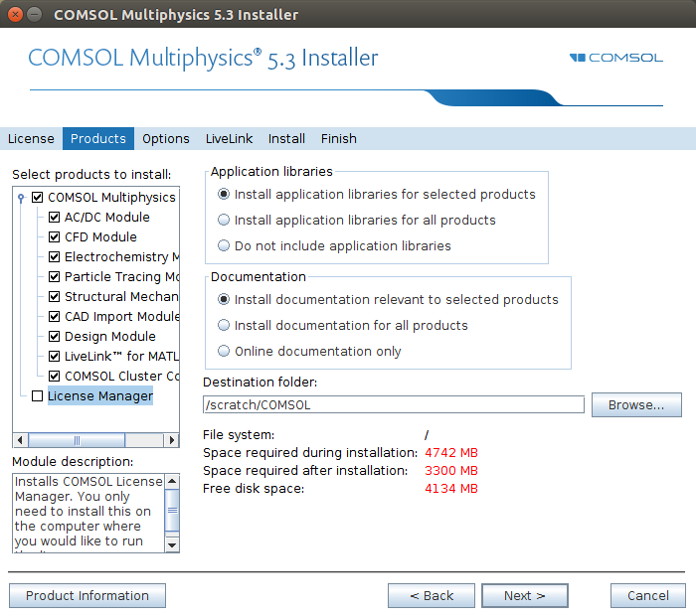
Task: Uncheck the CFD Module checkbox
Action: pos(55,237)
